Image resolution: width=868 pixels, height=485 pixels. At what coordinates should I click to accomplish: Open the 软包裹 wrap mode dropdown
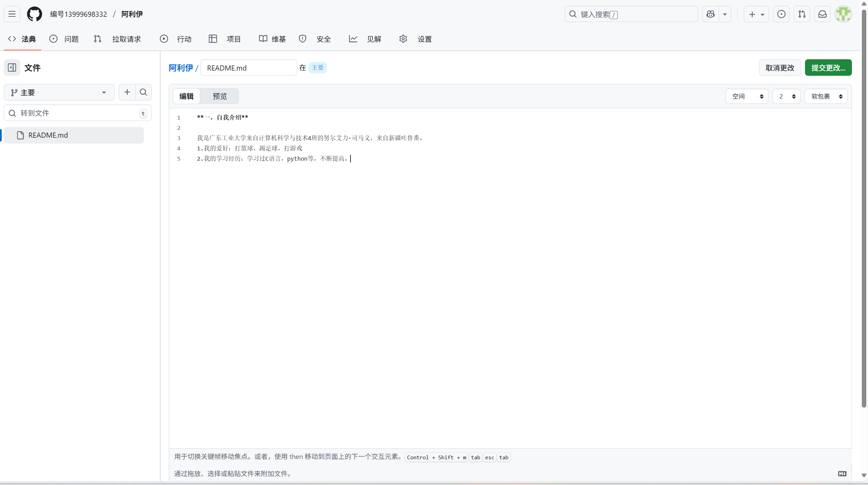pyautogui.click(x=826, y=96)
